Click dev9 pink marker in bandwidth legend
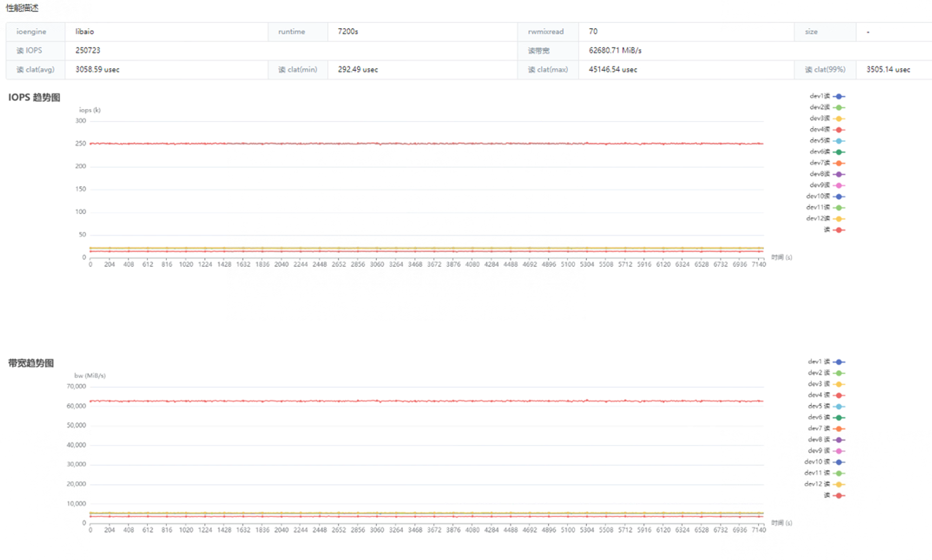The image size is (932, 560). tap(839, 451)
